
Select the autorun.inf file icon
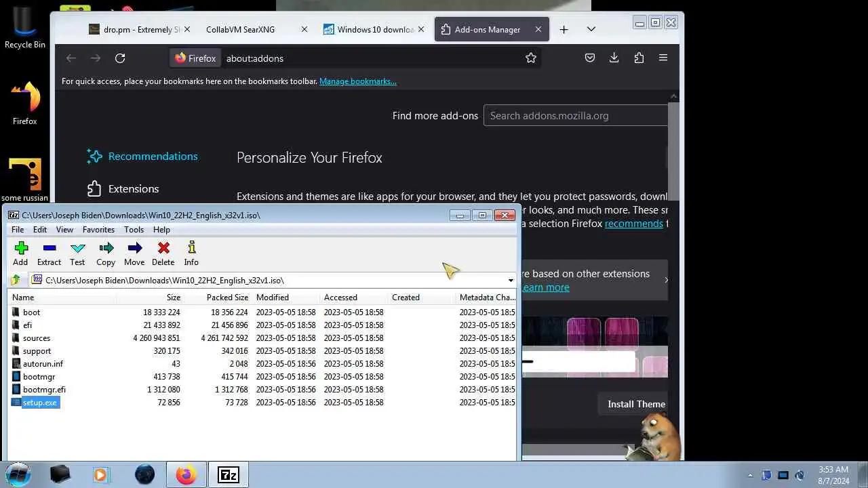[x=16, y=364]
